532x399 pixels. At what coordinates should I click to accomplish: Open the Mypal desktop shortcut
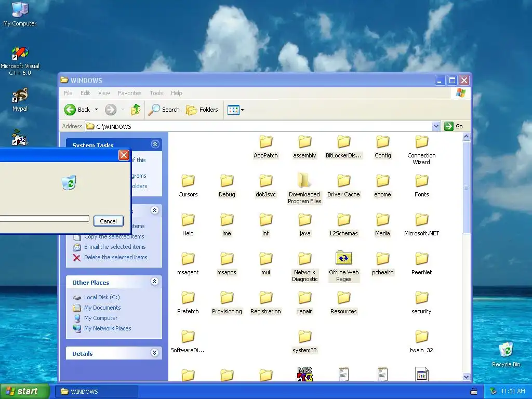point(20,100)
